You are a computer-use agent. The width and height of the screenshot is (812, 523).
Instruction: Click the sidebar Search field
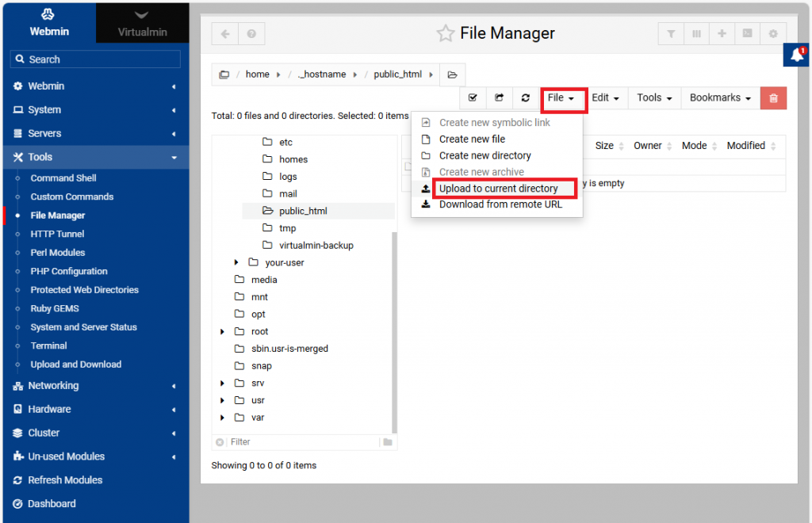click(x=95, y=59)
